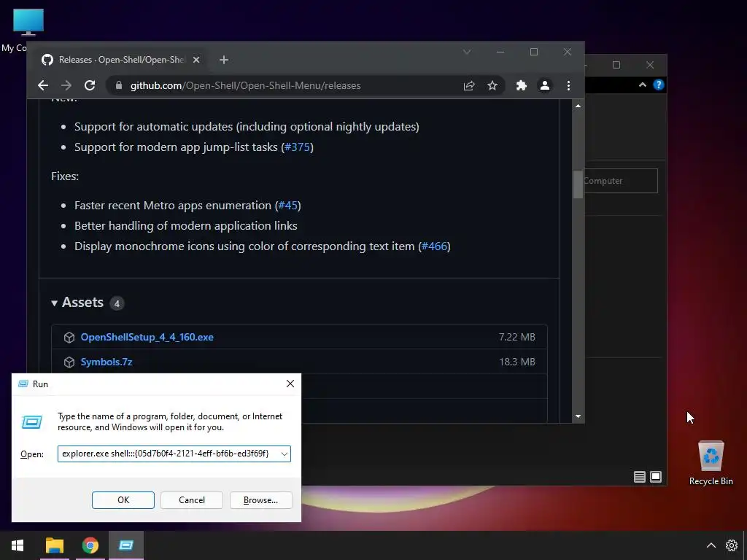Screen dimensions: 747x560
Task: Maximize the background Explorer window
Action: pos(616,65)
